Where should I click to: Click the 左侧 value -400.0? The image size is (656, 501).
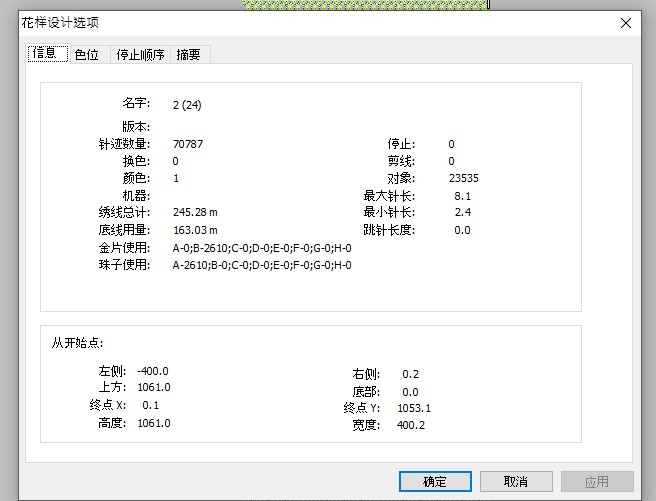(153, 371)
